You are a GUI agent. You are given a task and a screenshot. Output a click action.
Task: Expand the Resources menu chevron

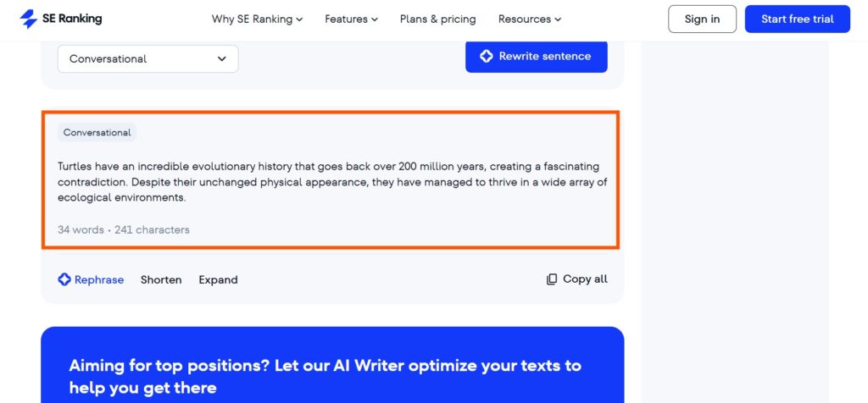[558, 19]
